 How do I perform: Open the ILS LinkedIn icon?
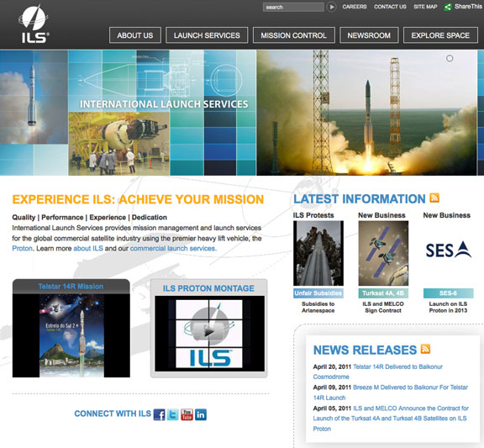[x=201, y=414]
